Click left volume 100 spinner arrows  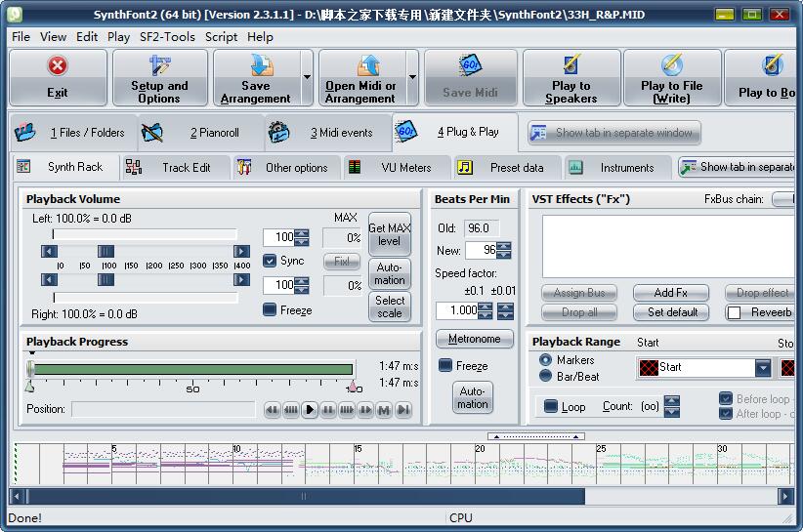302,237
